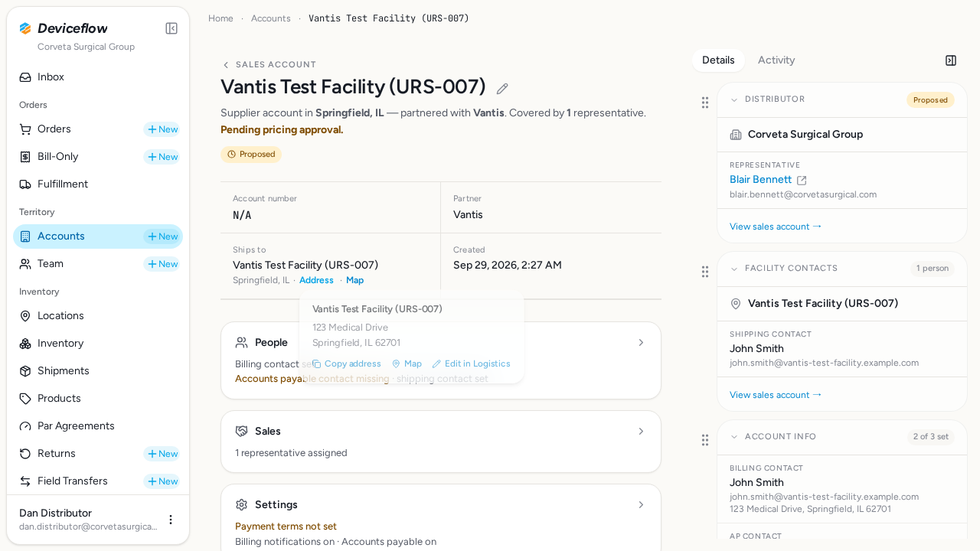Open Inventory item in the sidebar

click(x=98, y=344)
